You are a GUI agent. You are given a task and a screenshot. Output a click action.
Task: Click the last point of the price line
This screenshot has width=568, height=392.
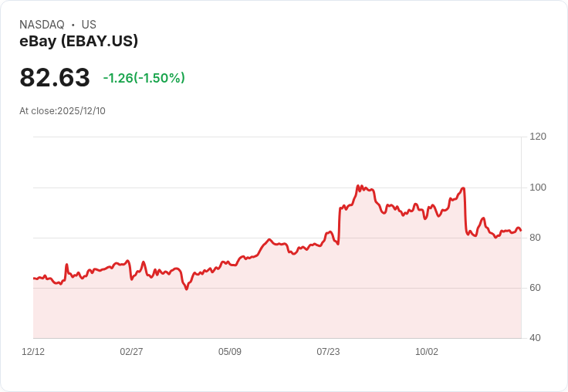point(521,230)
